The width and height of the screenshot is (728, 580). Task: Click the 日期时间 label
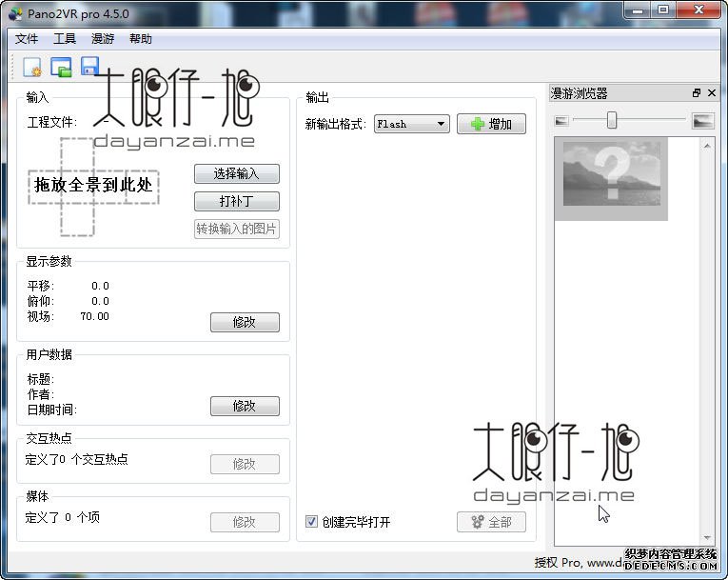point(52,410)
